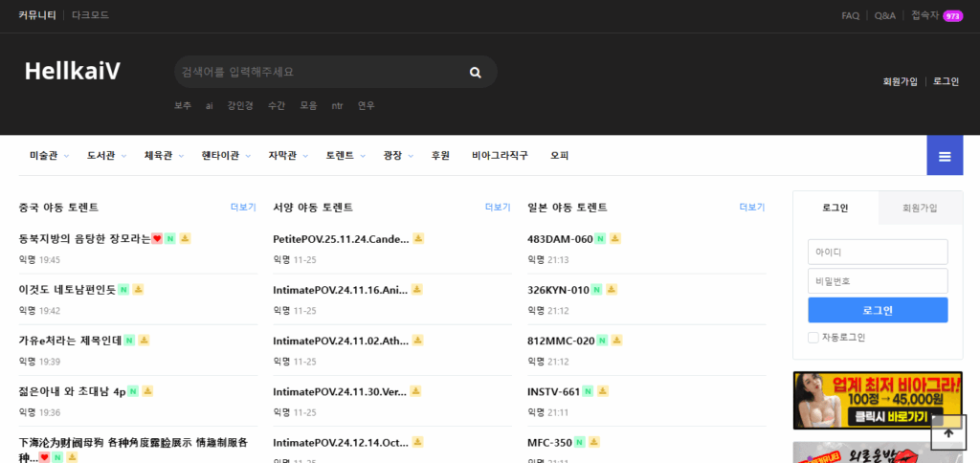Screen dimensions: 980x463
Task: Expand the 광장 navigation dropdown
Action: 398,155
